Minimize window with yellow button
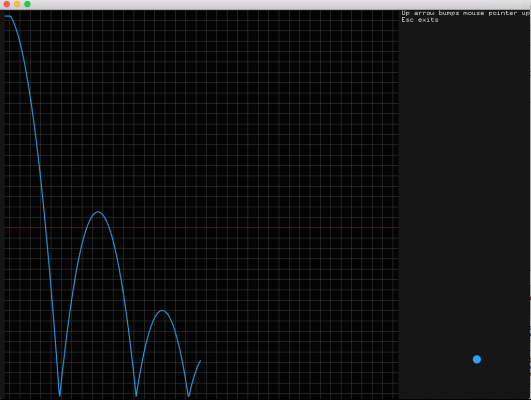The width and height of the screenshot is (531, 400). click(x=17, y=4)
